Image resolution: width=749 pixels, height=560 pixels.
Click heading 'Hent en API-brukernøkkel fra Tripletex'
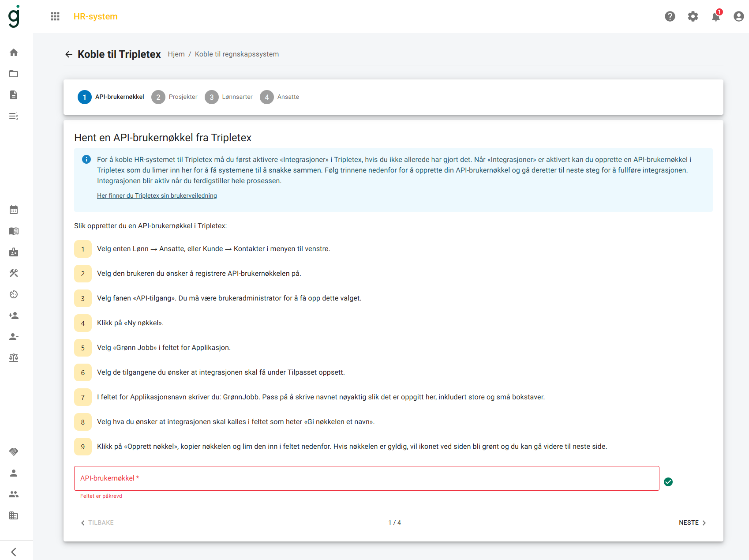tap(163, 138)
